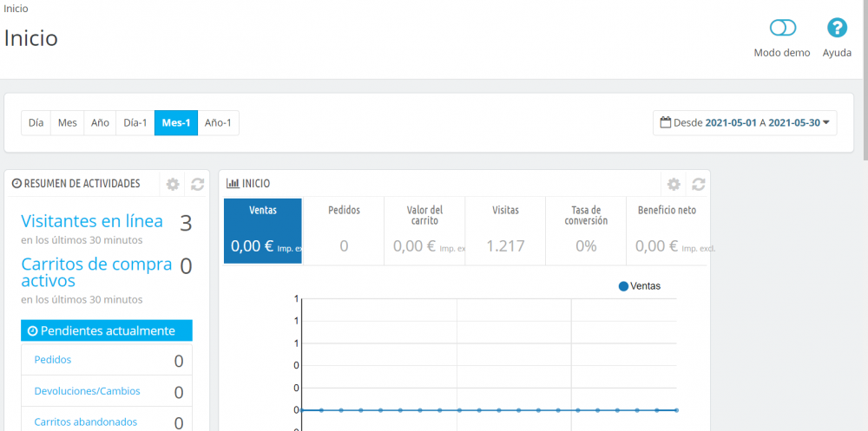
Task: Open the Ayuda help icon
Action: [x=837, y=28]
